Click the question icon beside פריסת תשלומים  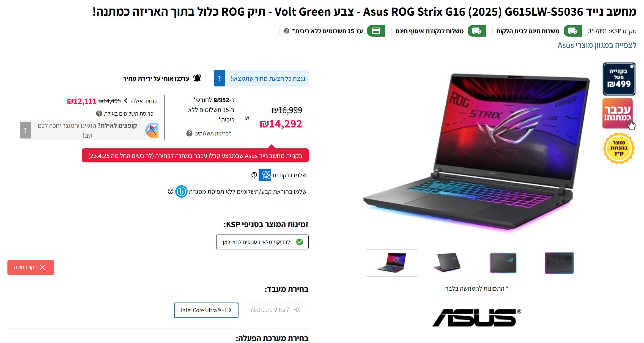tap(189, 134)
